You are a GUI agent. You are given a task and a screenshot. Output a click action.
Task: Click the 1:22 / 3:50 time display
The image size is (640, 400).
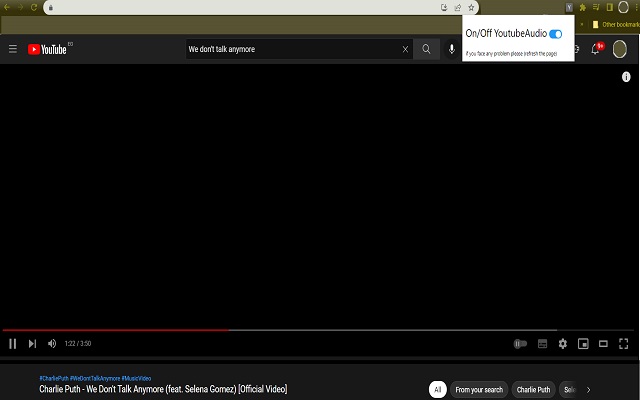tap(78, 344)
